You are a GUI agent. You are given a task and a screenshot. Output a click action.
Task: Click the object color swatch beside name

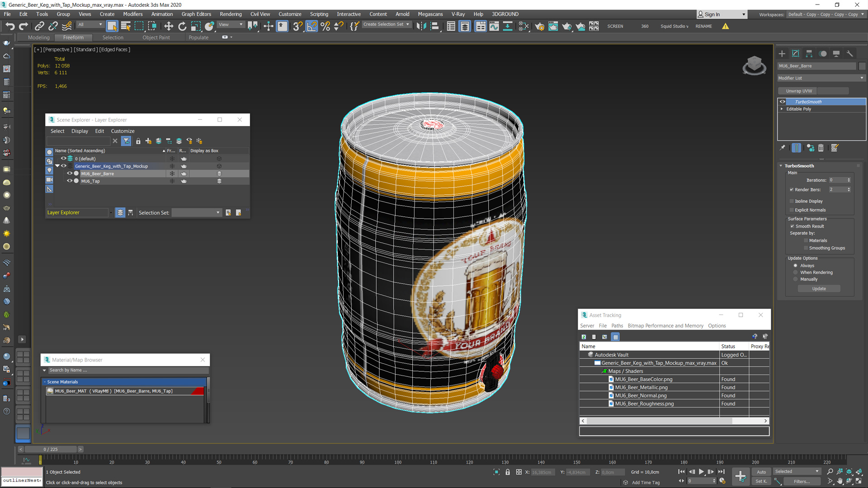click(862, 66)
